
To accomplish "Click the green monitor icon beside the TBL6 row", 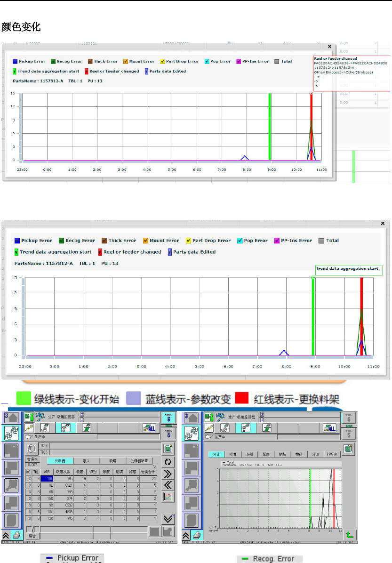I will [x=168, y=449].
